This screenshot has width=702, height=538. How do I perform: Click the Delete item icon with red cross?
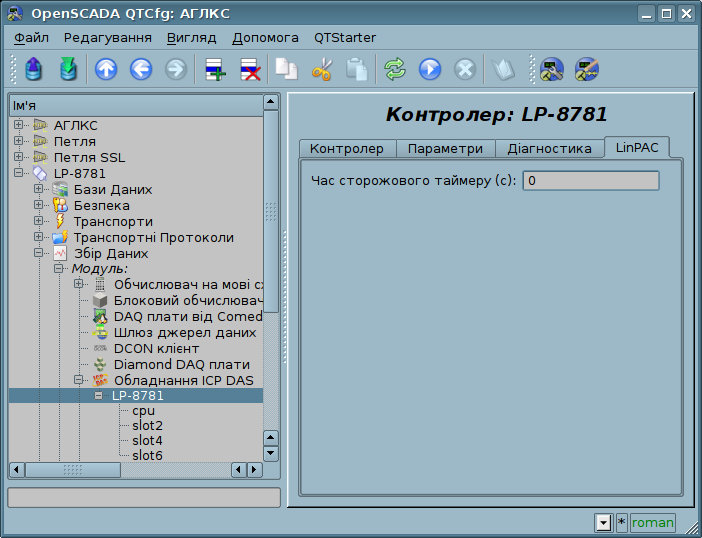(x=249, y=69)
